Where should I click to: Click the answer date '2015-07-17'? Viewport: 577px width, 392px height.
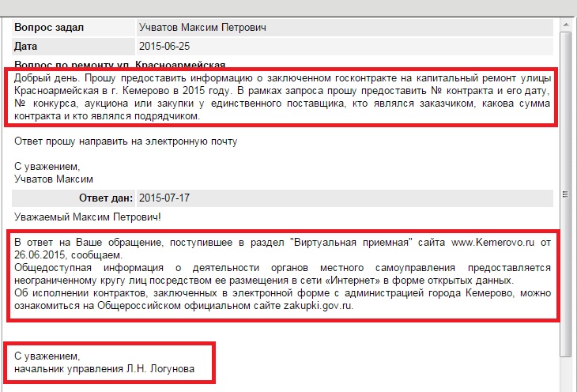pos(164,198)
